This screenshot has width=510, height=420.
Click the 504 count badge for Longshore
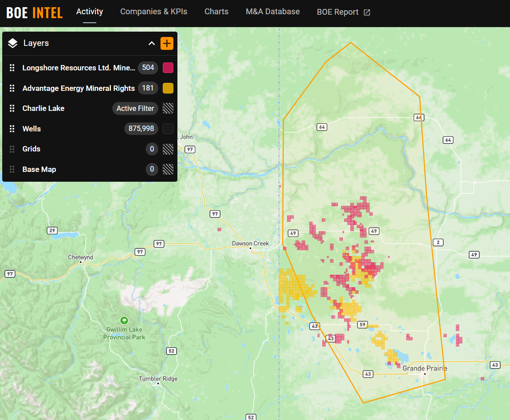(x=148, y=68)
